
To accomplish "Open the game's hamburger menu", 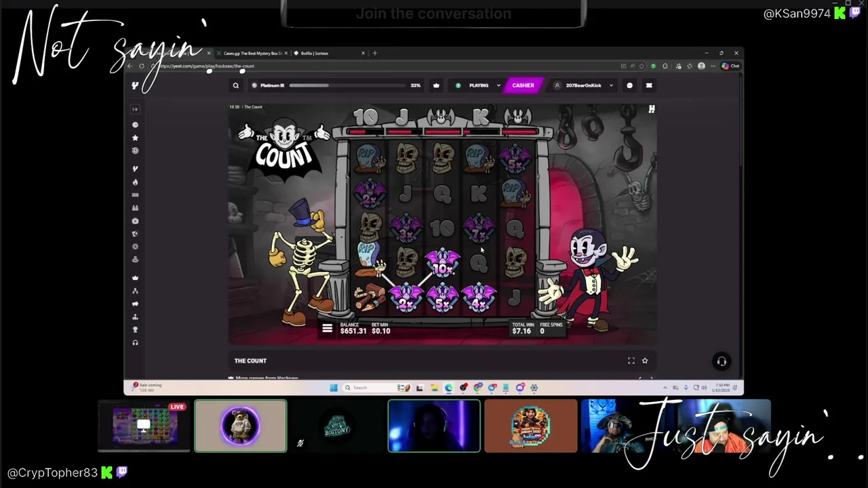I will [327, 329].
